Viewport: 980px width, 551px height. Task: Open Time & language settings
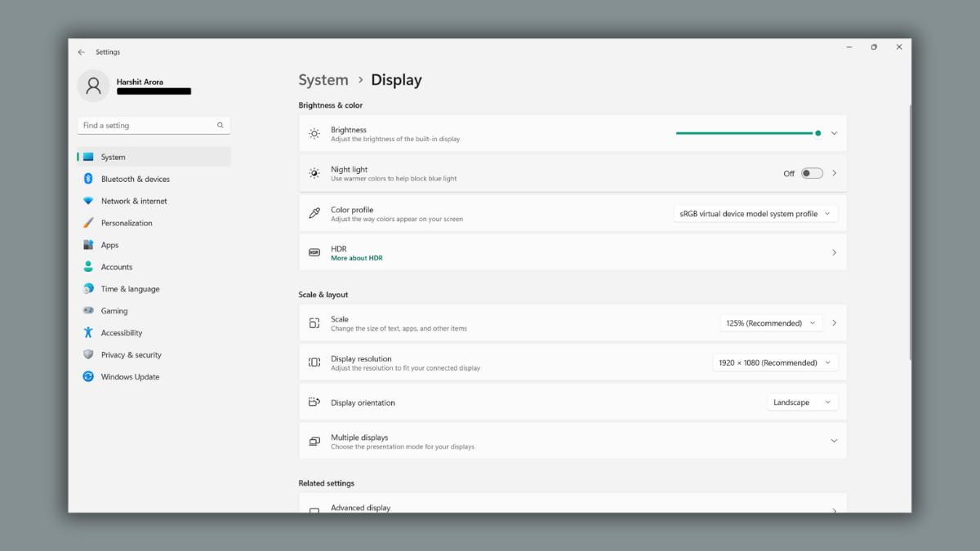(154, 289)
